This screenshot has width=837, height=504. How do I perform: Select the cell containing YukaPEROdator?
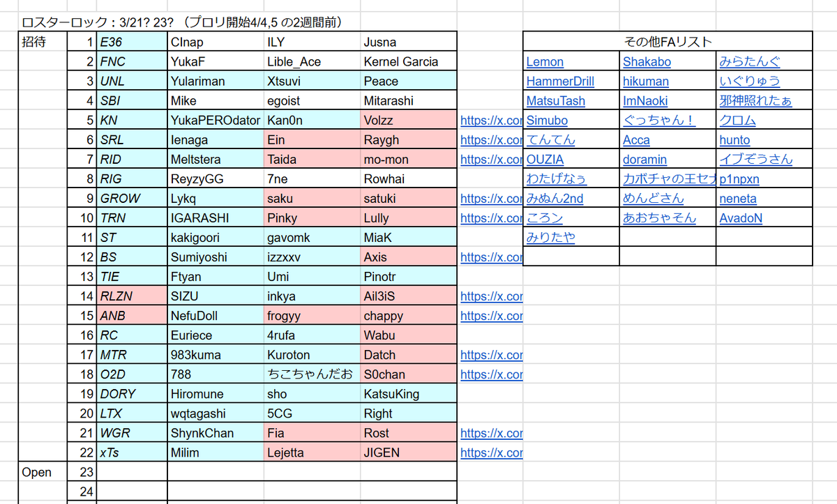click(x=216, y=120)
